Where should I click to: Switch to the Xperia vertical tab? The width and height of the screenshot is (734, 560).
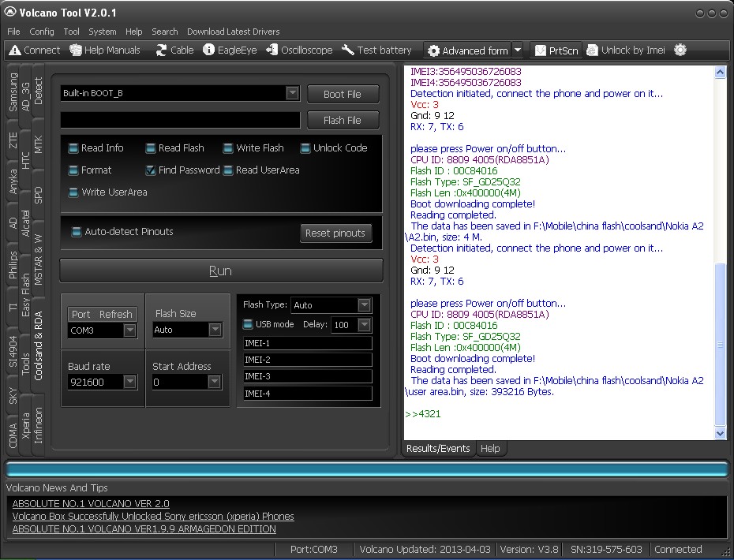26,425
